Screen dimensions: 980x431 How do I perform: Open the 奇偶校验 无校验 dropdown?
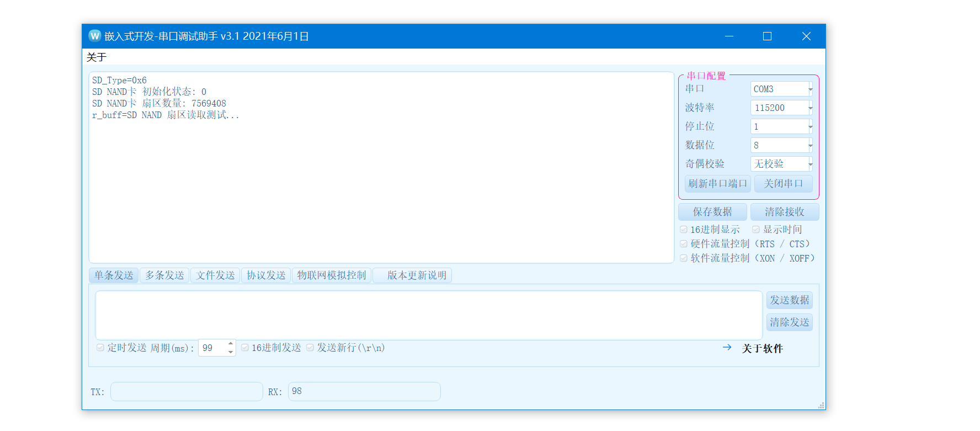pyautogui.click(x=781, y=164)
